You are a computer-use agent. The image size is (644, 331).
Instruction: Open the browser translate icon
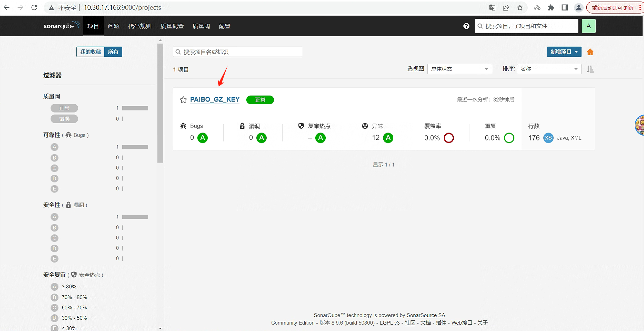[x=492, y=8]
